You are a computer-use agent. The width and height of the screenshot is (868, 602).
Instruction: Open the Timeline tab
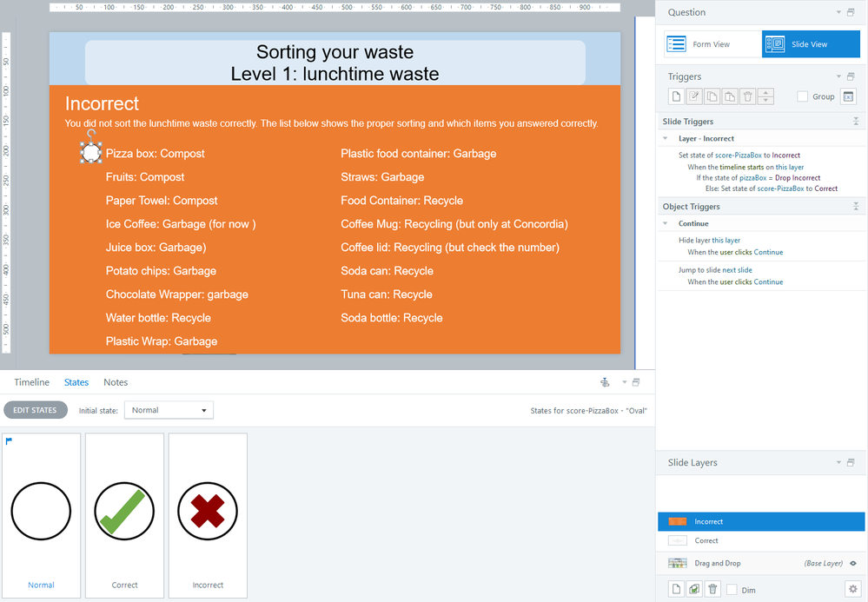[x=31, y=382]
